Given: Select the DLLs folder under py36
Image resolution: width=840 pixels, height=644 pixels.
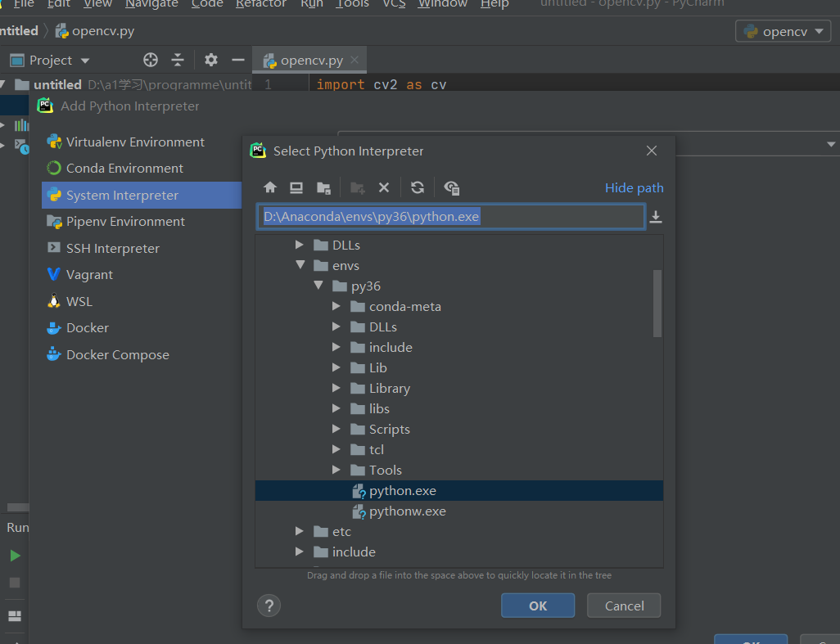Looking at the screenshot, I should (x=459, y=327).
